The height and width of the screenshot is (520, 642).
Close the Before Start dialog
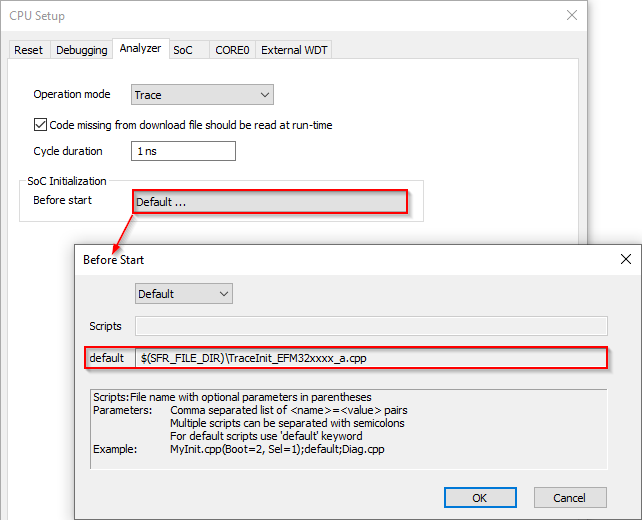click(x=625, y=259)
